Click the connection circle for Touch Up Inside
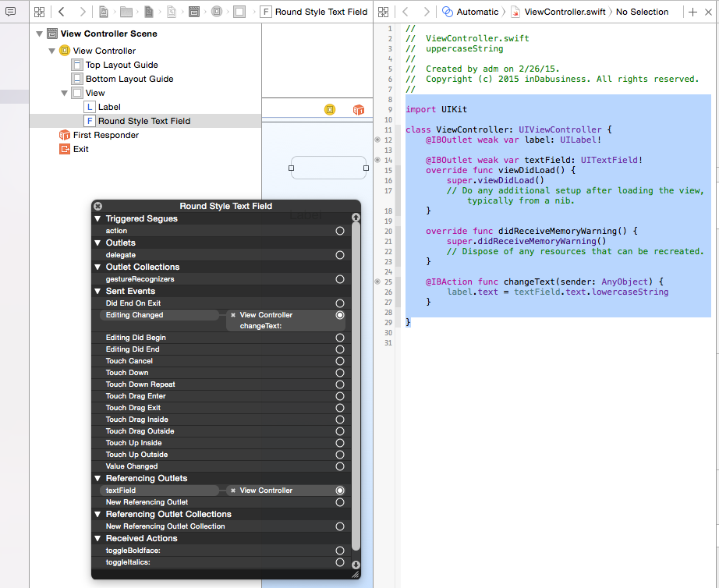 tap(340, 443)
